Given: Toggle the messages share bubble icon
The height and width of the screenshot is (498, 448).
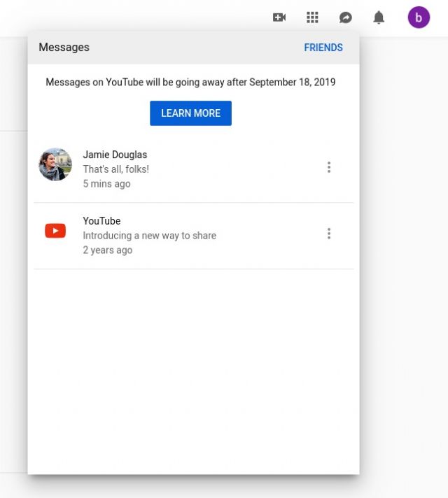Looking at the screenshot, I should coord(346,17).
